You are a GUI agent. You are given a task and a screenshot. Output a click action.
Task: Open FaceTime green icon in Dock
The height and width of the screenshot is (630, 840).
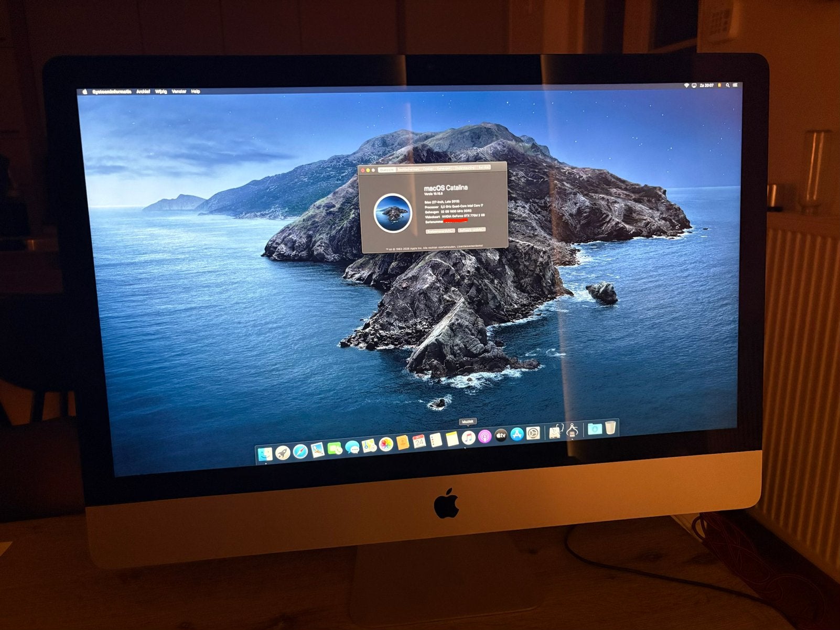(335, 448)
